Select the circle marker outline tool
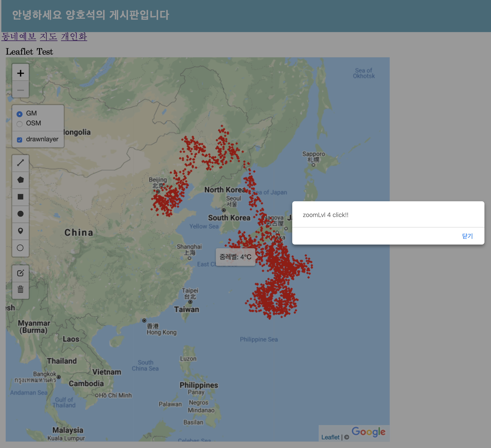491x448 pixels. (x=21, y=248)
